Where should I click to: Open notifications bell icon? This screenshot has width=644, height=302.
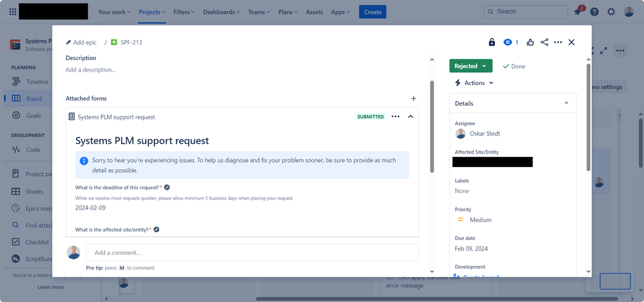(x=578, y=12)
